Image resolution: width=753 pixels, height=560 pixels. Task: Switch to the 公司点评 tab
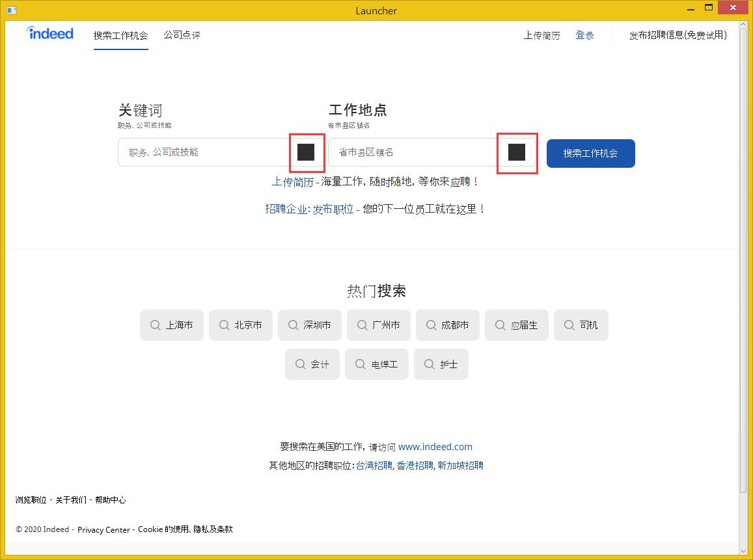click(x=182, y=35)
